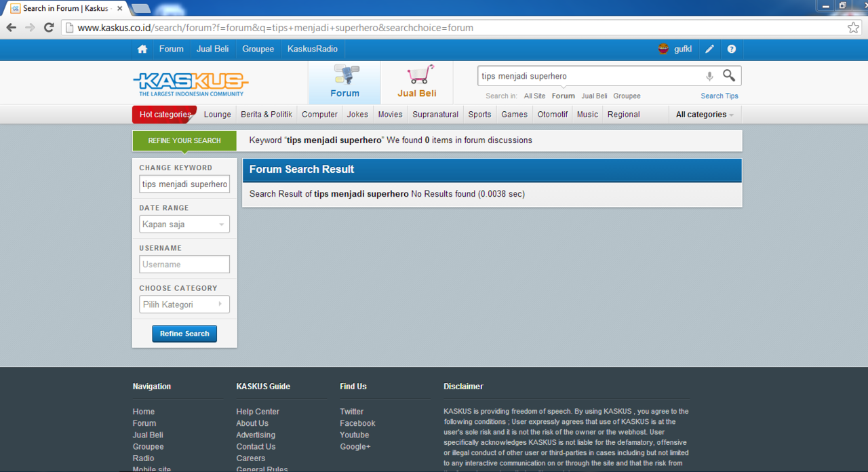
Task: Open the About Us link
Action: [x=252, y=423]
